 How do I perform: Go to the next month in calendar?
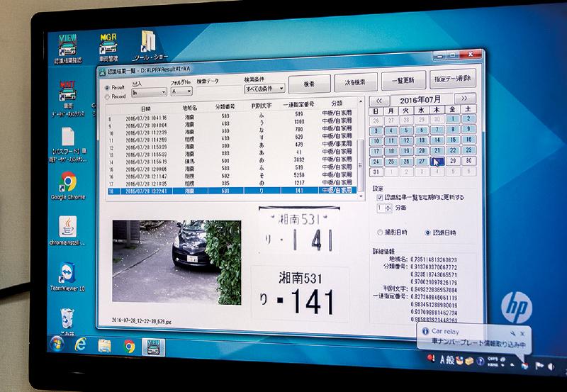click(464, 99)
